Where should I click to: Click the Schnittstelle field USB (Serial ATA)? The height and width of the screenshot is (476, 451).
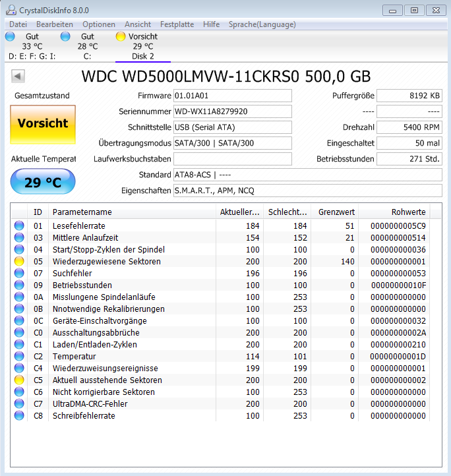click(x=233, y=127)
